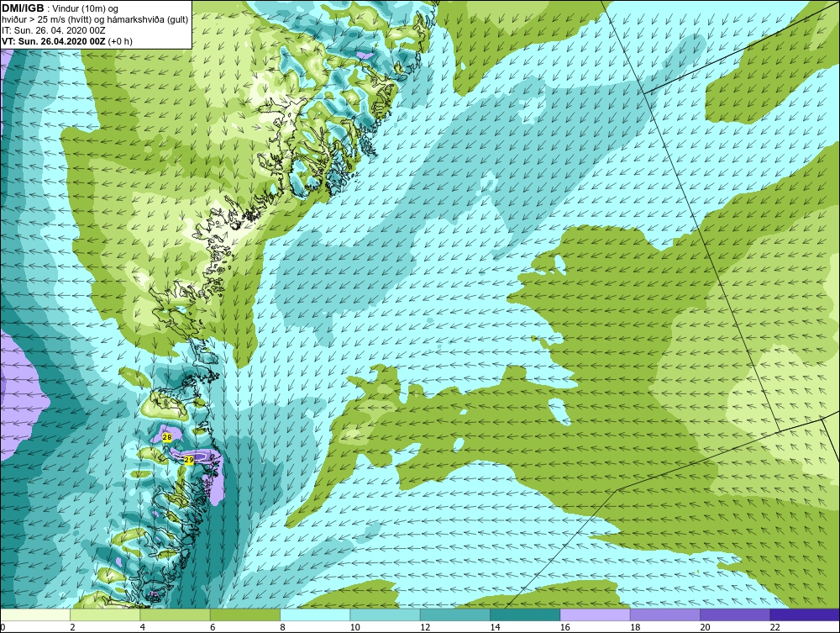Click scale value '8' on legend
Screen dimensions: 840x633
pyautogui.click(x=283, y=627)
